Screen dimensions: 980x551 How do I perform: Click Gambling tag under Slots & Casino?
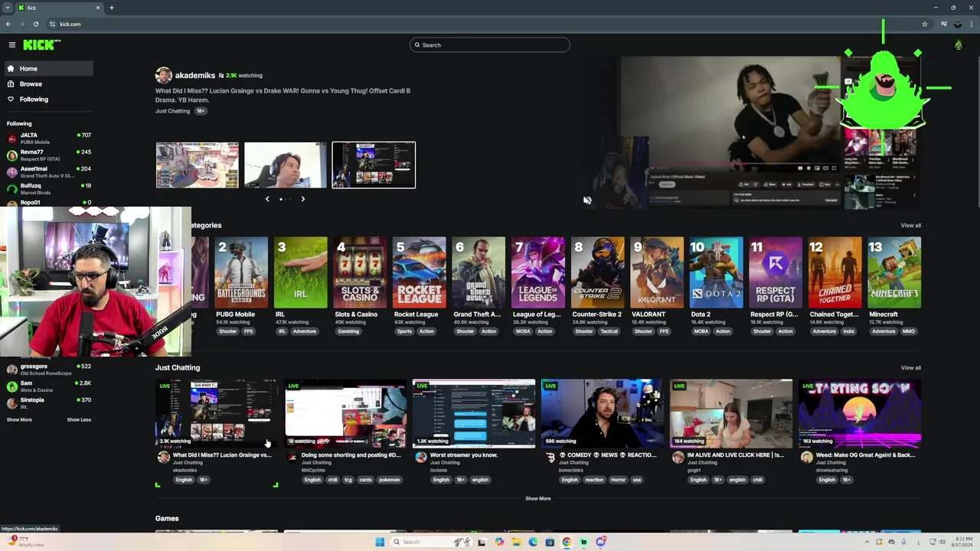[348, 331]
